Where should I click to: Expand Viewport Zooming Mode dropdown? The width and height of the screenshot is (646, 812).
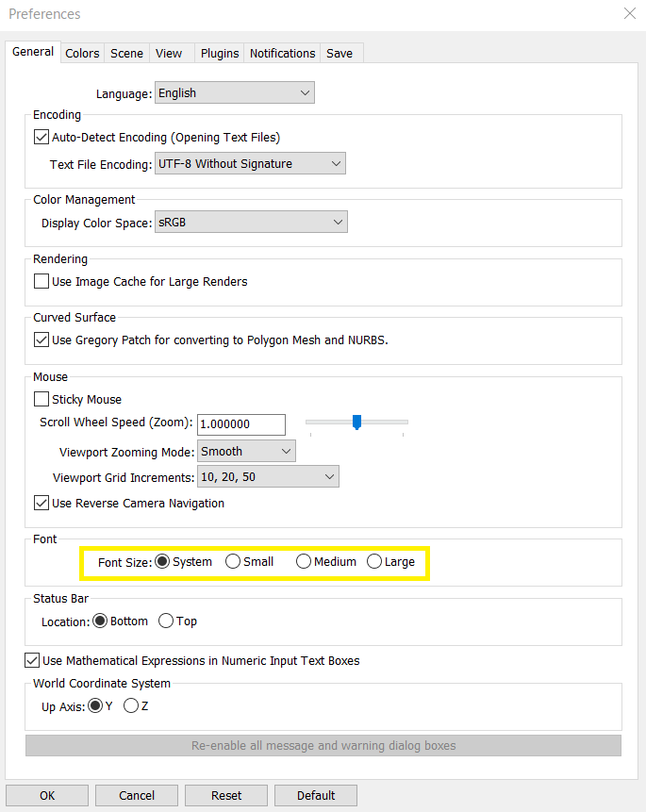point(246,451)
